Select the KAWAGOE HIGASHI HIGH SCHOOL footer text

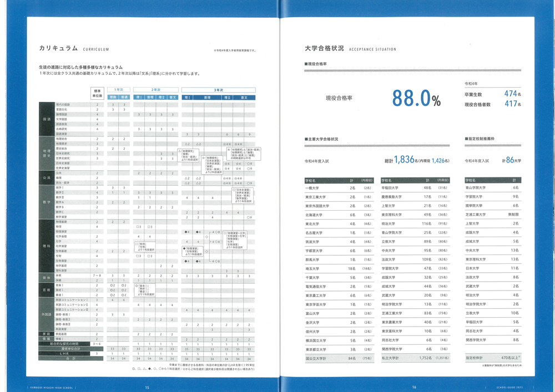(x=51, y=388)
